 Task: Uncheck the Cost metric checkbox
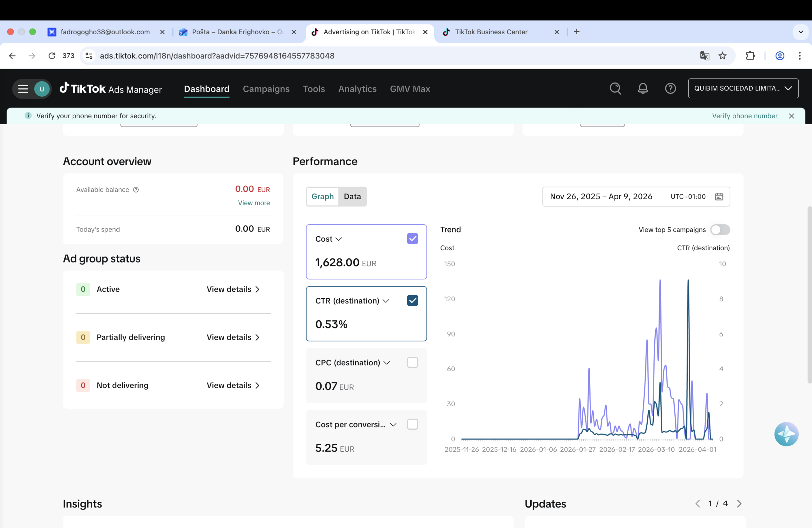pos(412,239)
